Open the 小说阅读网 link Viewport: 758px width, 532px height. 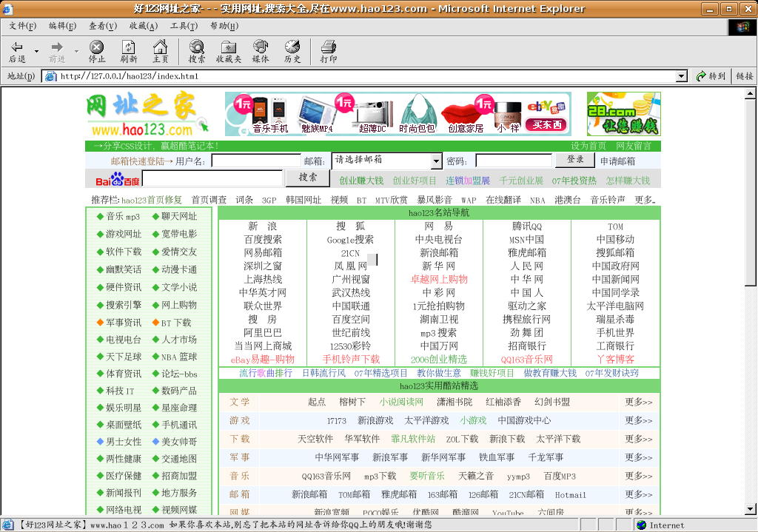[x=401, y=402]
